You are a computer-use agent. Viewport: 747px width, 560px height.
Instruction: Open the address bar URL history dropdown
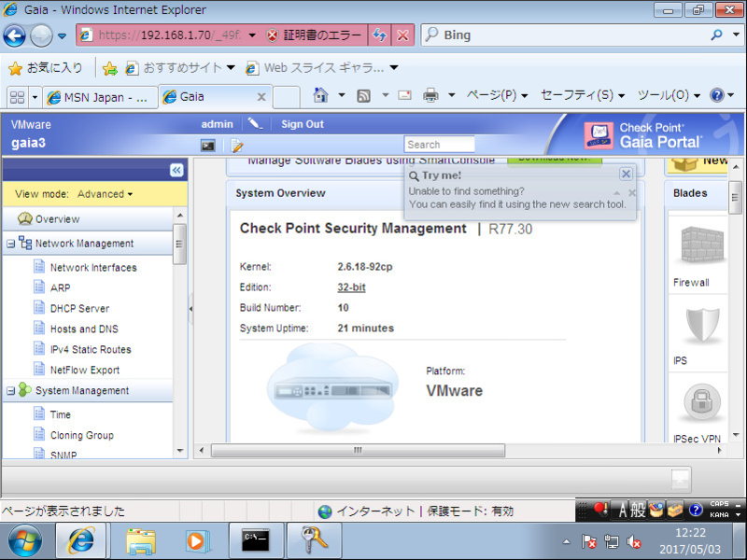point(252,35)
